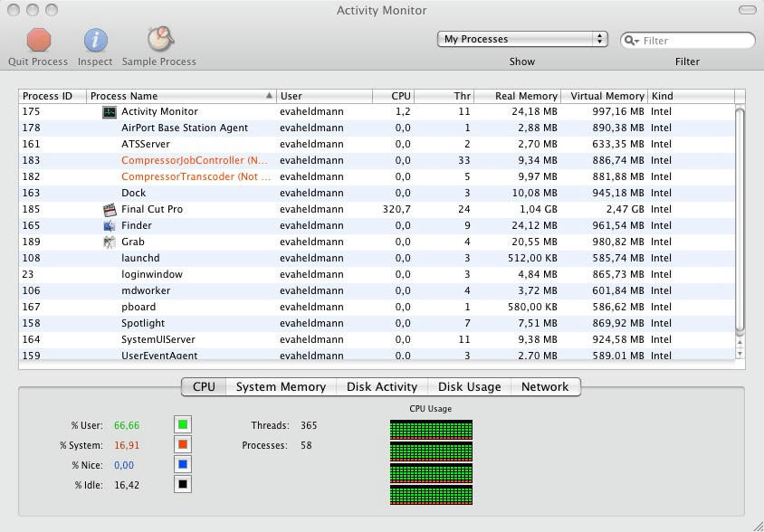Switch to the Network tab
Image resolution: width=764 pixels, height=532 pixels.
click(545, 387)
